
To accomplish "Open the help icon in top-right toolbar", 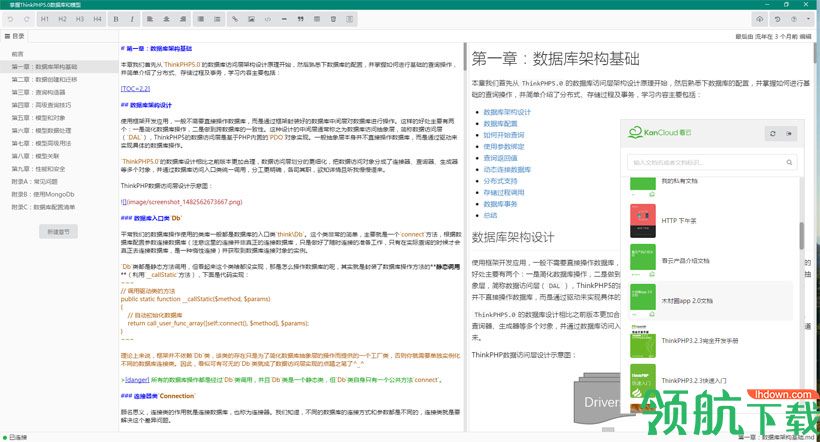I will [x=794, y=19].
